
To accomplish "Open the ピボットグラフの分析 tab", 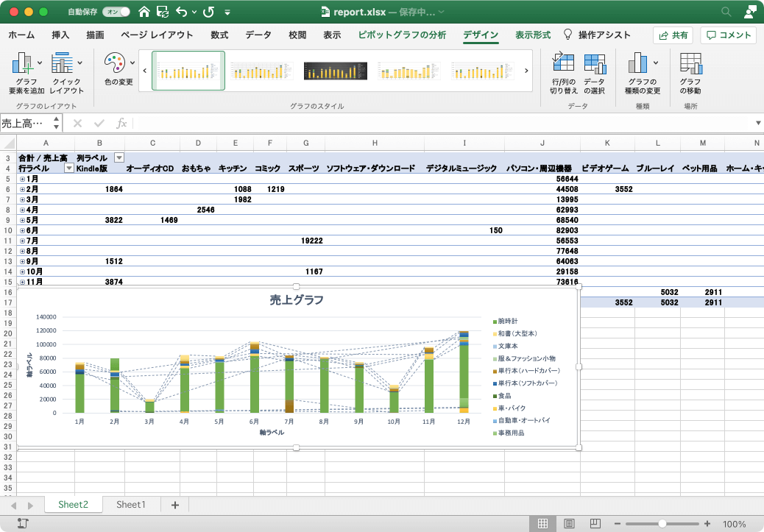I will click(x=402, y=35).
